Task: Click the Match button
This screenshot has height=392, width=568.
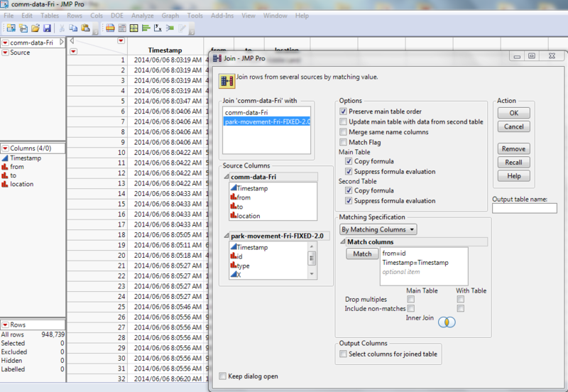Action: click(x=362, y=254)
